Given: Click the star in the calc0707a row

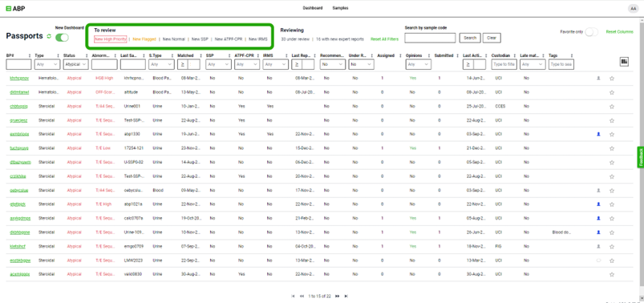Looking at the screenshot, I should coord(612,218).
